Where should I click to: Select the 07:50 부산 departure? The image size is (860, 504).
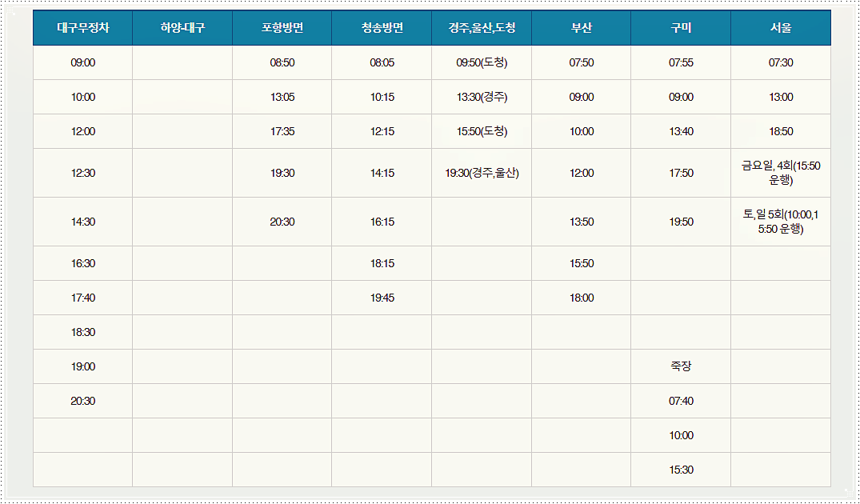(x=582, y=62)
